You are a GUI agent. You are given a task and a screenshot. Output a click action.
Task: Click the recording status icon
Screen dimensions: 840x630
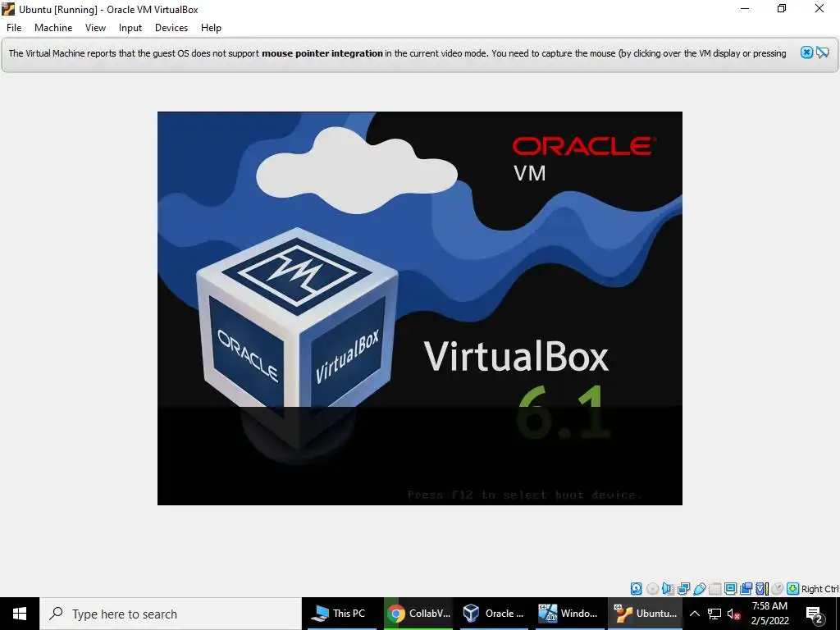tap(746, 589)
